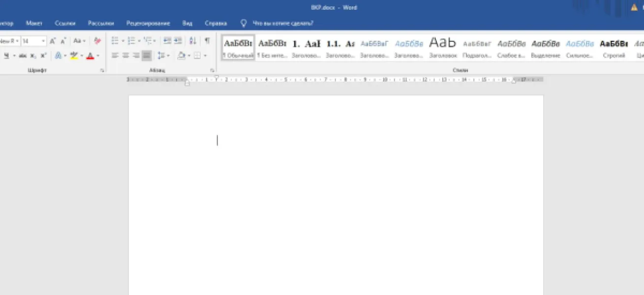Apply a multilevel list
The image size is (644, 295).
(x=148, y=41)
